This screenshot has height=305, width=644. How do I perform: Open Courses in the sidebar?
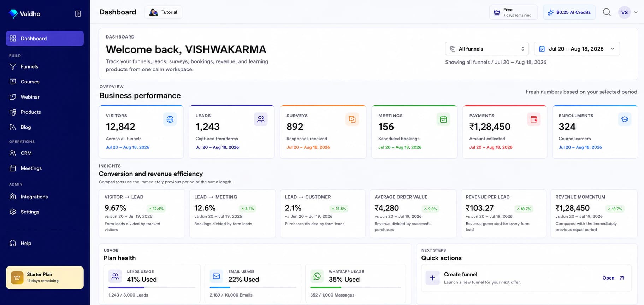[45, 82]
